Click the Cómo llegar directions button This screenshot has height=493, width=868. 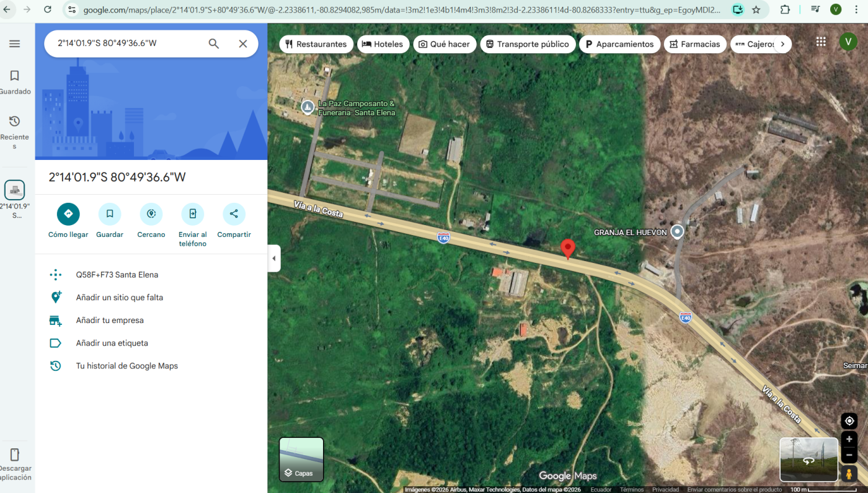(x=68, y=214)
